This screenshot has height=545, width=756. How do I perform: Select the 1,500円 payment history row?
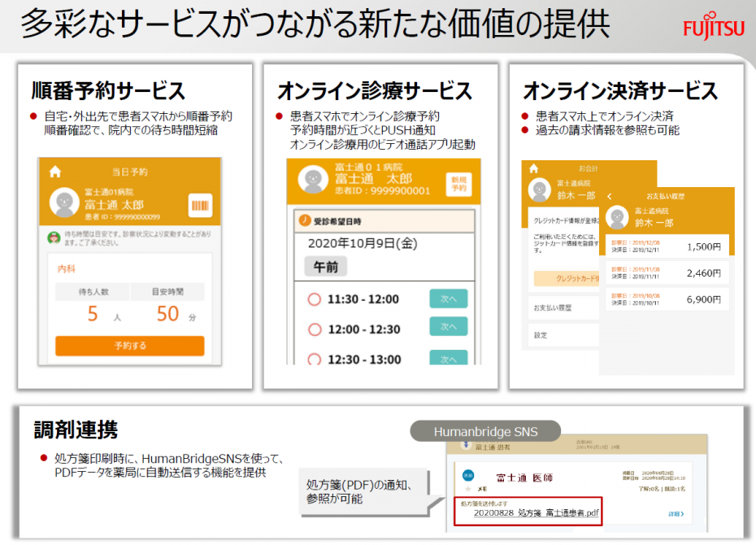pyautogui.click(x=667, y=246)
